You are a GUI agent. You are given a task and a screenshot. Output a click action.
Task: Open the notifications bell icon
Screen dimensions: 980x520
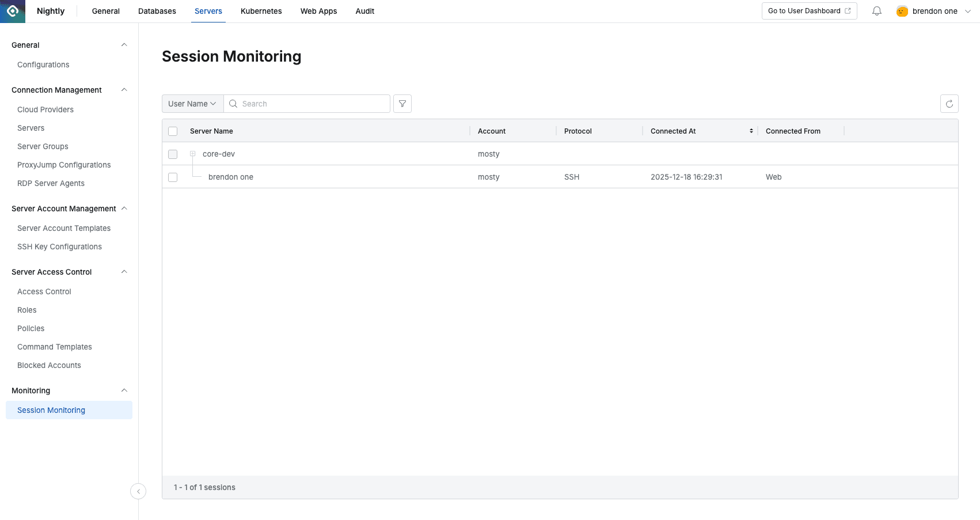(876, 11)
